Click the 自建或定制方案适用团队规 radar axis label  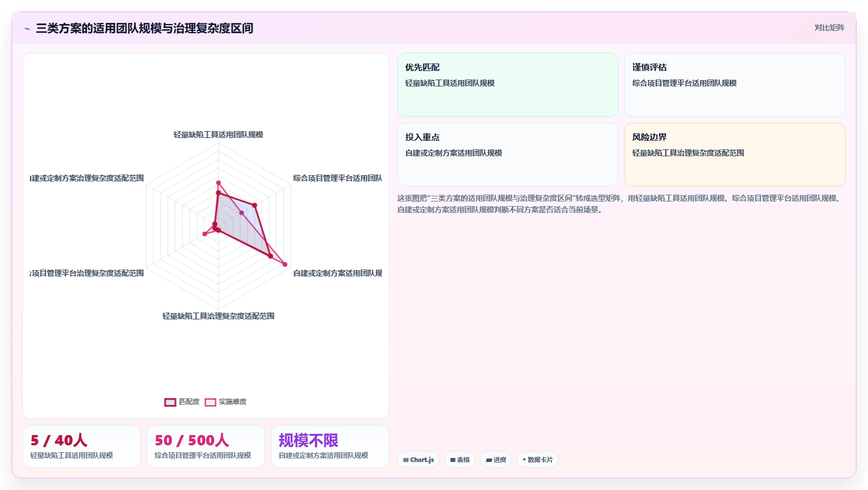click(x=337, y=273)
